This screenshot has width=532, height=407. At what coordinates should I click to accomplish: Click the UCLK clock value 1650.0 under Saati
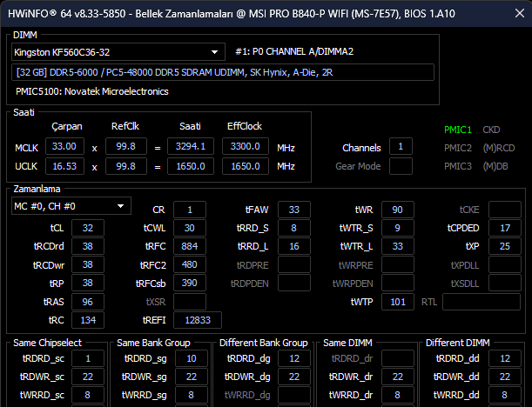[x=191, y=166]
